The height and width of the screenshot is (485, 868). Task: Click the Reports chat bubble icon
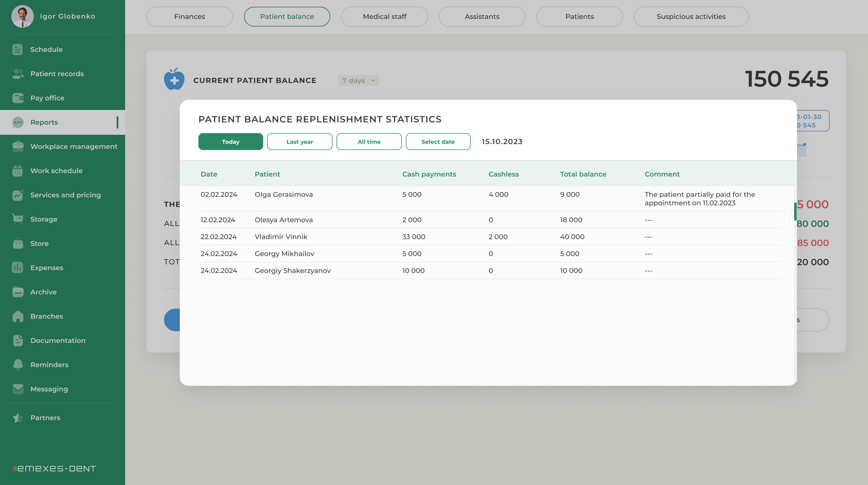(x=18, y=122)
